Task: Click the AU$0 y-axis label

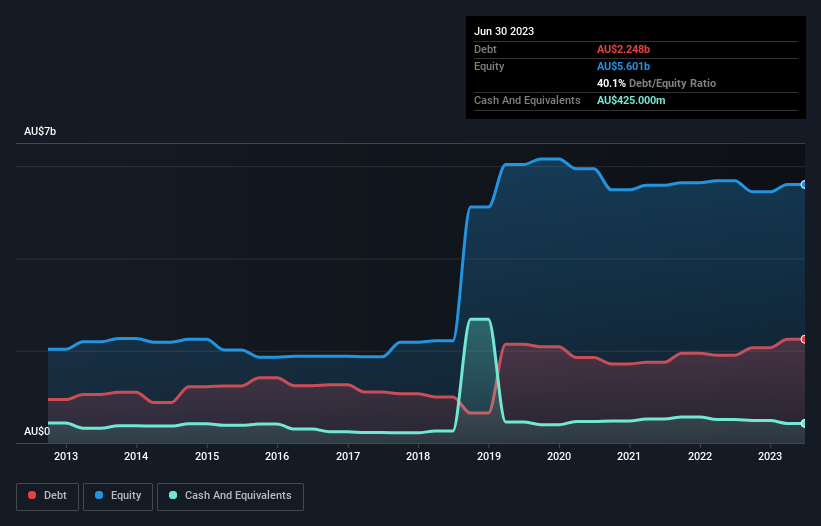Action: tap(37, 431)
